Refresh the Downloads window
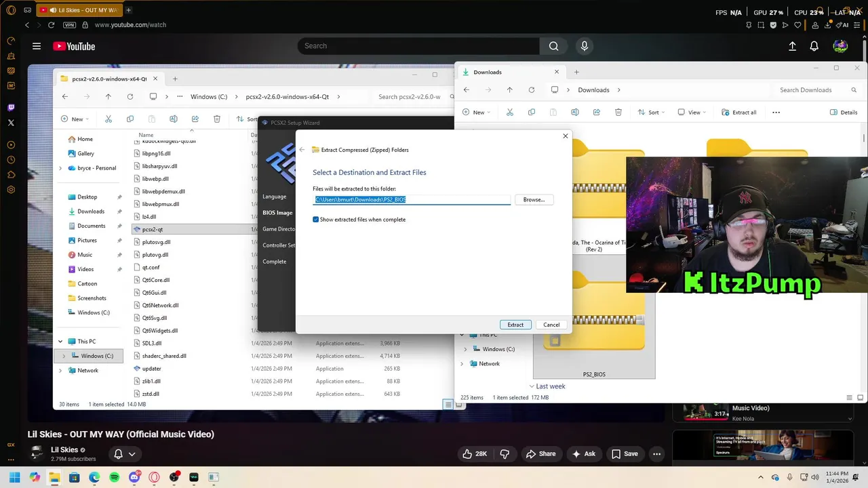This screenshot has height=488, width=868. coord(532,90)
